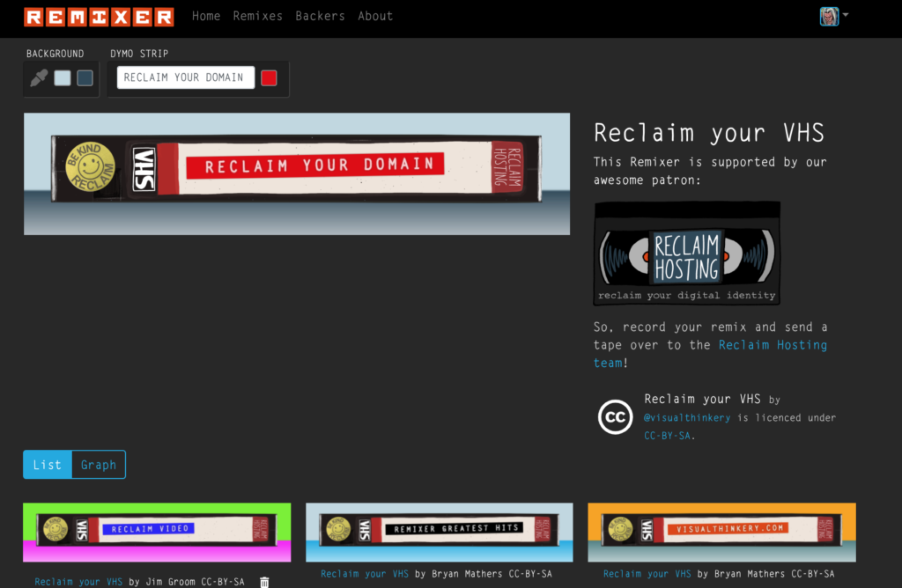The image size is (902, 588).
Task: Open the Reclaim Video remix thumbnail
Action: tap(157, 533)
